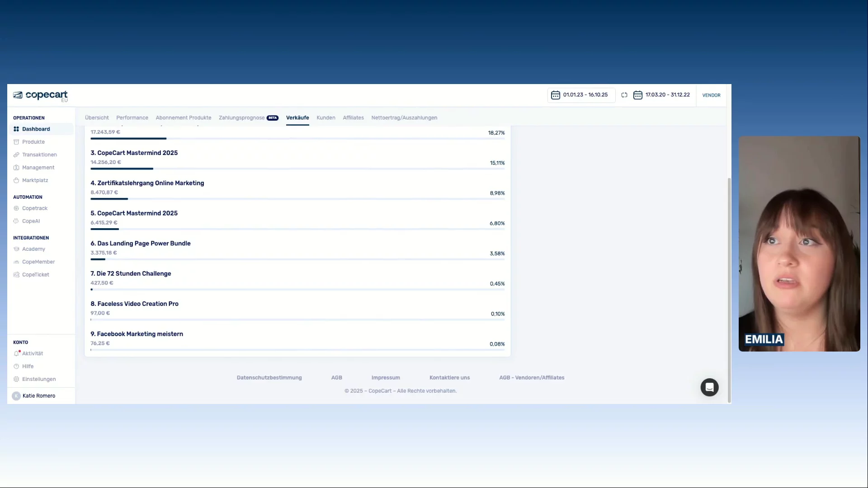868x488 pixels.
Task: Open Produkte via its sidebar icon
Action: click(16, 142)
